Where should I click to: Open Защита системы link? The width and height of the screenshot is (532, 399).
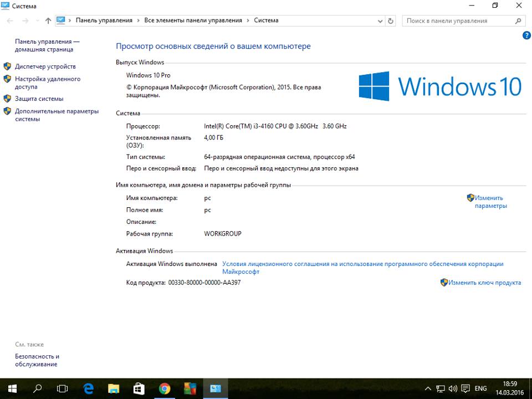[39, 99]
